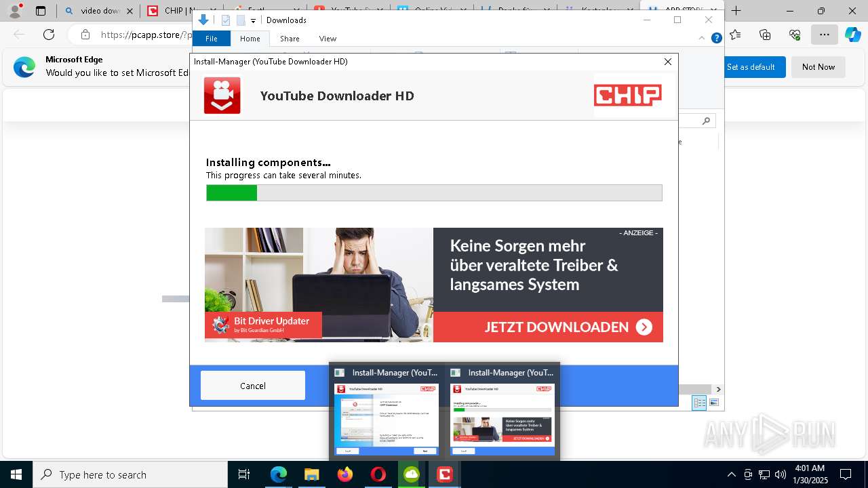Click Set as default in Edge banner
The image size is (868, 488).
pos(750,67)
